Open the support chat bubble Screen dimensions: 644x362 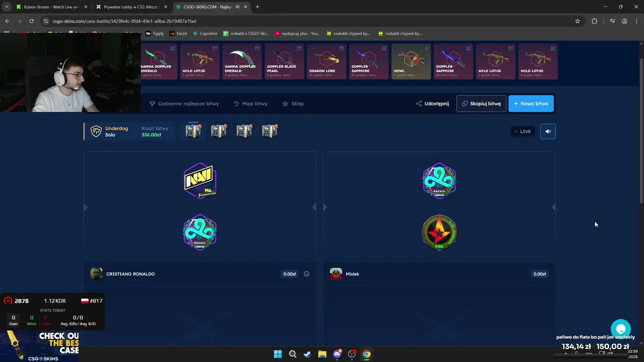pyautogui.click(x=621, y=329)
